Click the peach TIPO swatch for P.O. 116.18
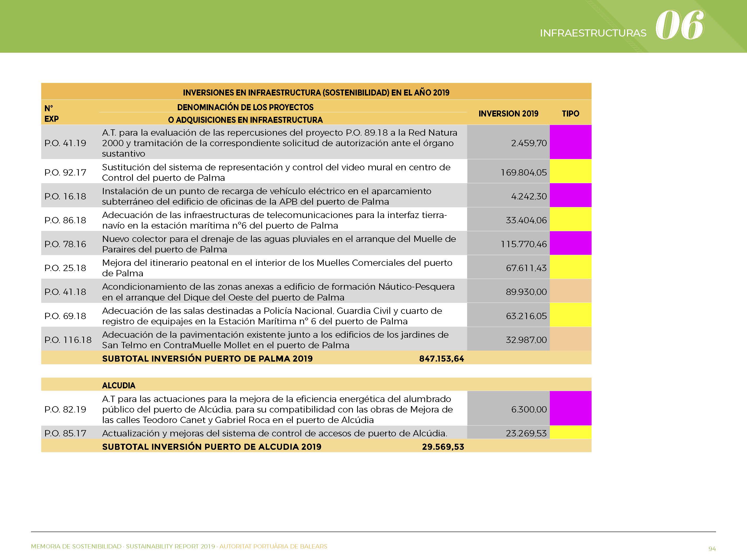747x560 pixels. click(x=570, y=339)
